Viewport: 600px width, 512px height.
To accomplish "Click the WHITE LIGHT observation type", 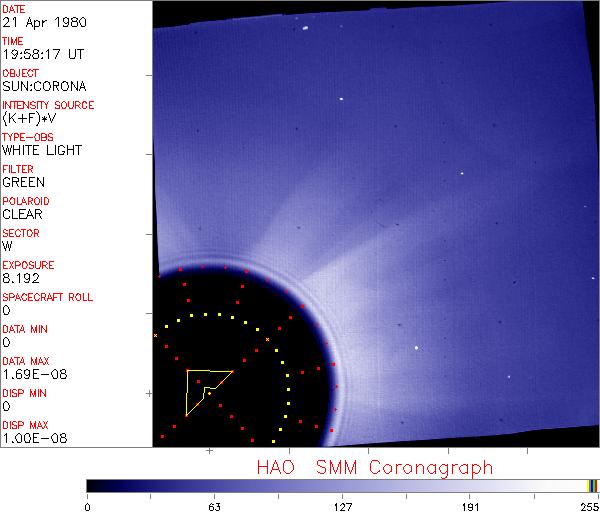I will 42,150.
